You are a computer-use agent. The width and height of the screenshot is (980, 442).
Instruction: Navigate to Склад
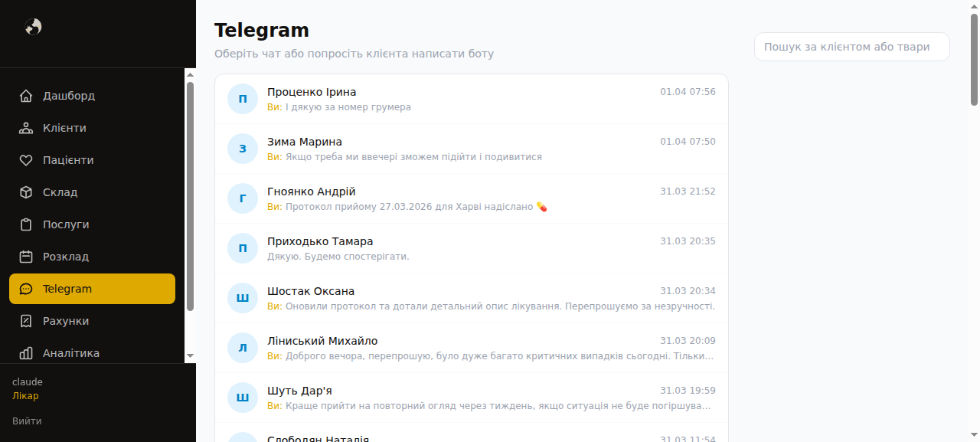(x=92, y=192)
